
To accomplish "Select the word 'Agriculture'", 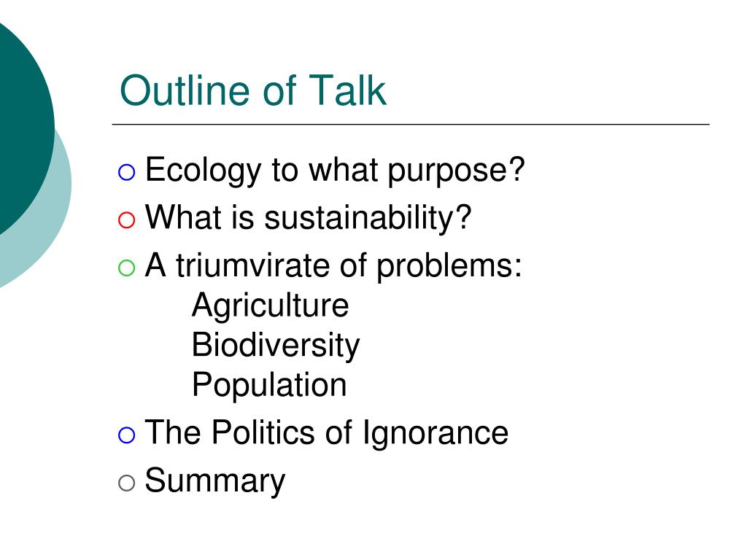I will (x=270, y=306).
